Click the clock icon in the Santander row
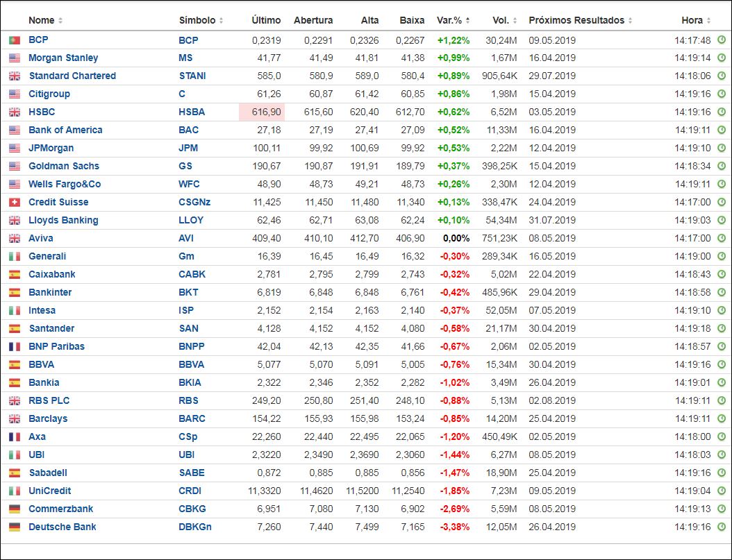732x560 pixels. click(x=722, y=329)
